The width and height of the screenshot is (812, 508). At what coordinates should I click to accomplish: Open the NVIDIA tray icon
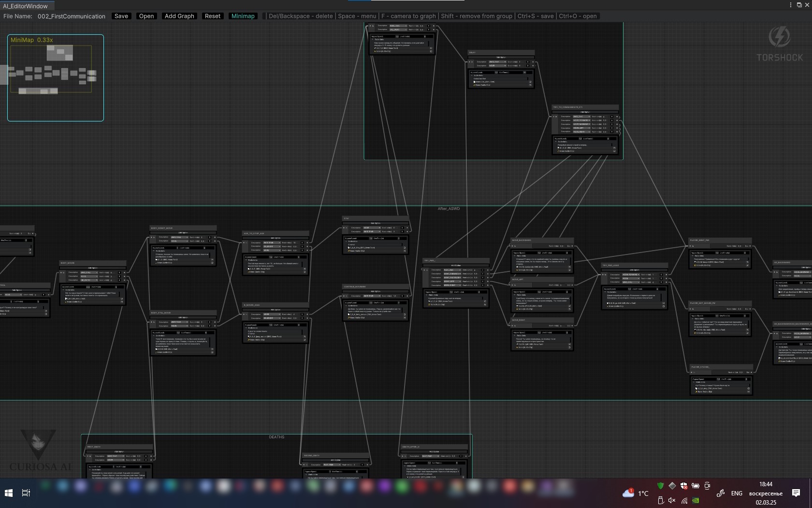pyautogui.click(x=696, y=500)
